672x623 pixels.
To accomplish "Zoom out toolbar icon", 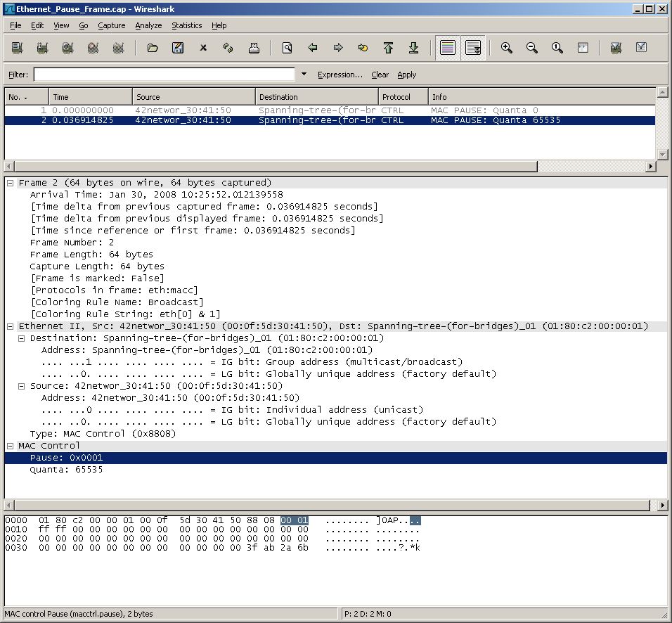I will (x=532, y=48).
